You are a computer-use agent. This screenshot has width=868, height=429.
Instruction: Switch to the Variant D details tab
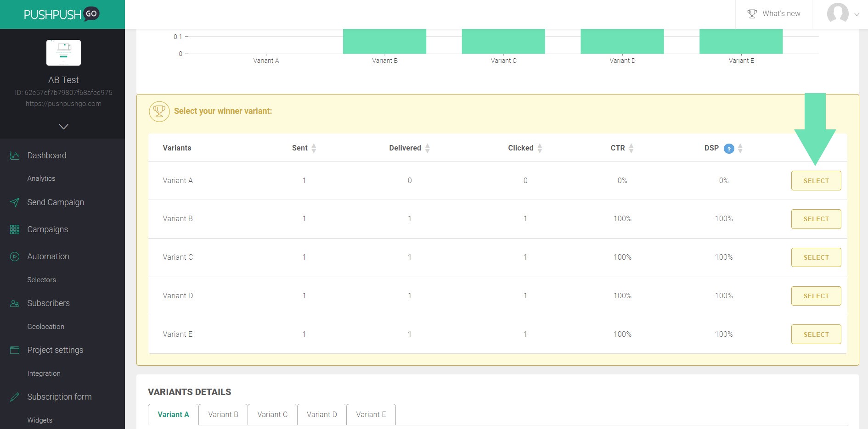[322, 415]
